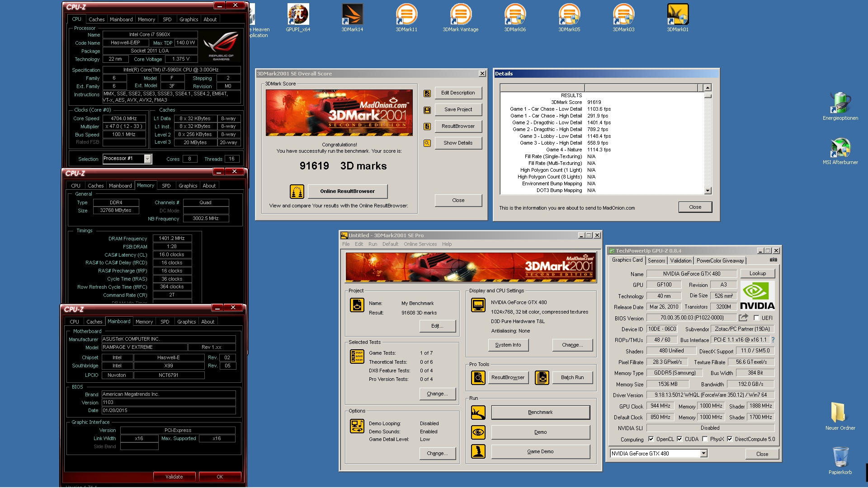This screenshot has width=868, height=488.
Task: Open Papierkorb recycle bin
Action: click(x=840, y=460)
